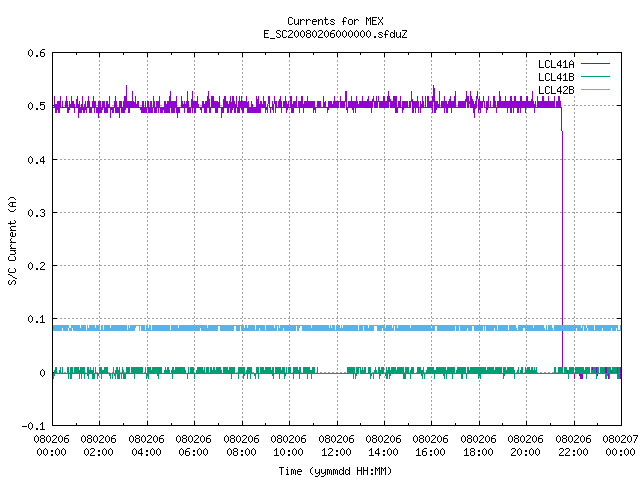Viewport: 640px width, 480px height.
Task: Click the 0.5 y-axis tick label
Action: tap(36, 106)
